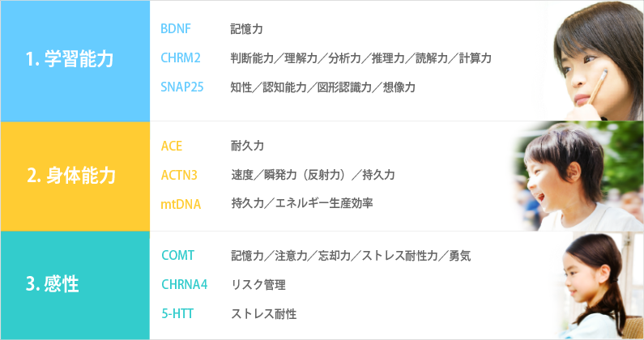Viewport: 644px width, 340px height.
Task: Select the BDNF gene label
Action: coord(175,29)
